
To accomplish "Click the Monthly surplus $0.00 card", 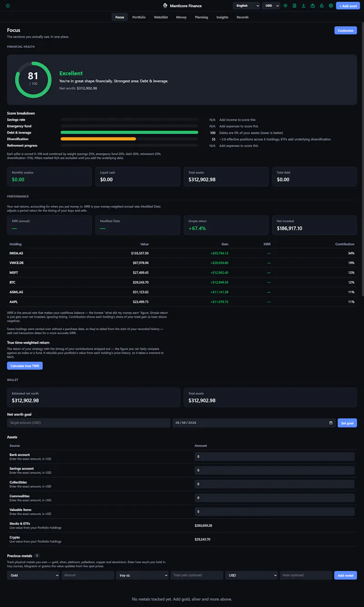I will tap(49, 176).
